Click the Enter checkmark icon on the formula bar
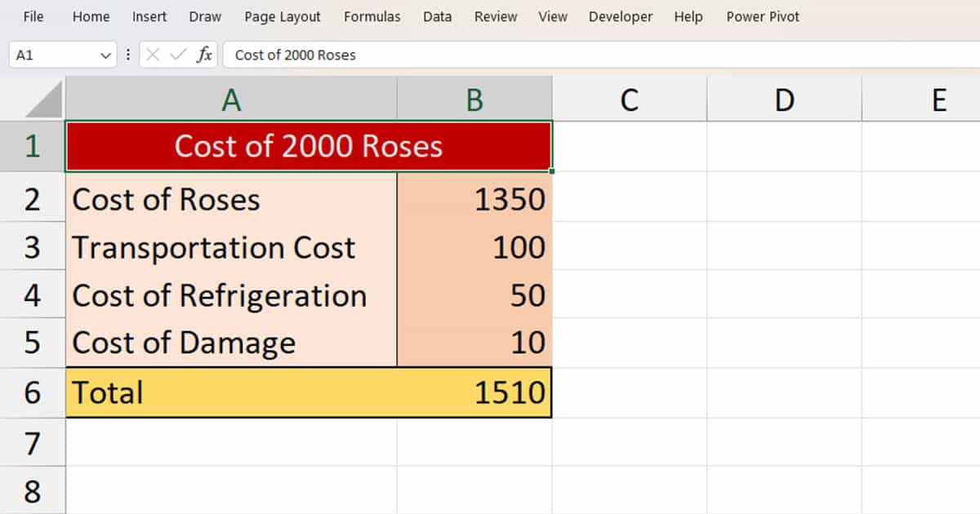The width and height of the screenshot is (980, 514). (176, 55)
